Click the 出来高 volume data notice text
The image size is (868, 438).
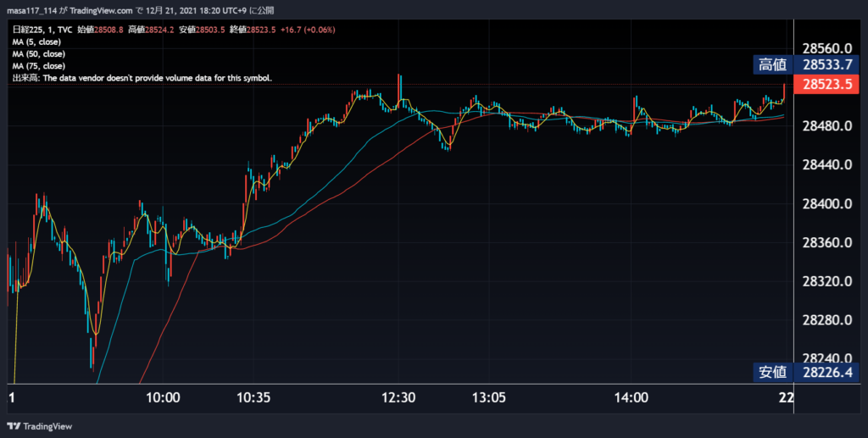(x=142, y=79)
